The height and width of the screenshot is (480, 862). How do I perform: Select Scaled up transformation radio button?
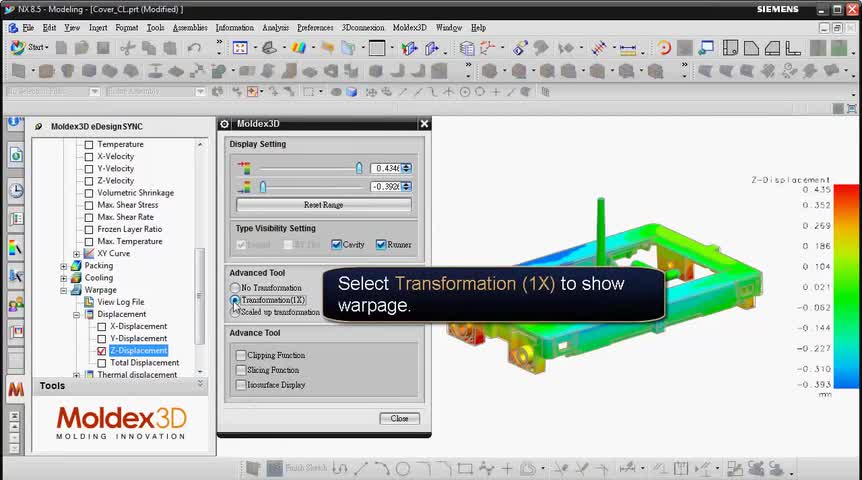[x=235, y=312]
